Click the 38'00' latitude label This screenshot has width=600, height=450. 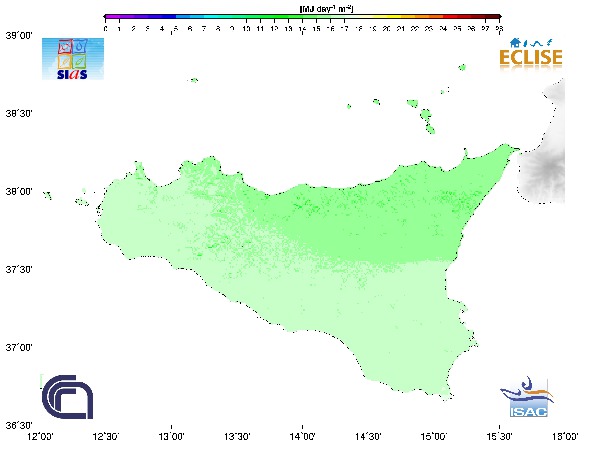[19, 191]
